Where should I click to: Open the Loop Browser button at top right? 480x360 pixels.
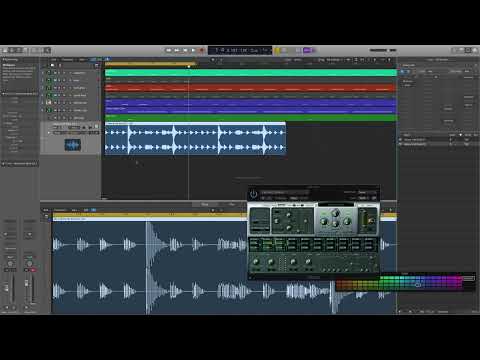click(468, 50)
